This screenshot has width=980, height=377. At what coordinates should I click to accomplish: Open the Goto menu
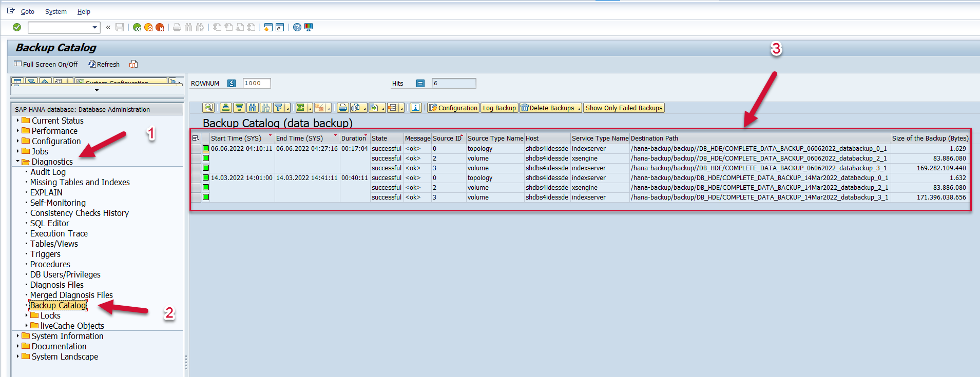pyautogui.click(x=28, y=11)
